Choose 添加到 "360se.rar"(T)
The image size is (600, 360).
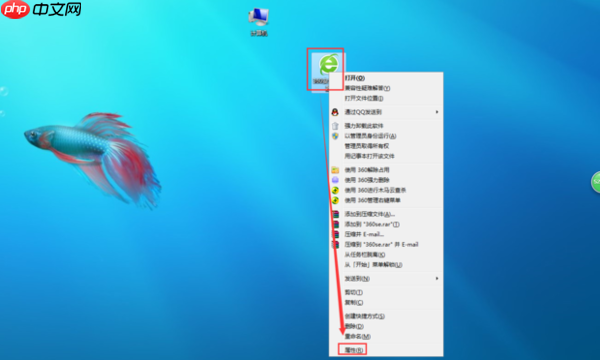point(372,224)
